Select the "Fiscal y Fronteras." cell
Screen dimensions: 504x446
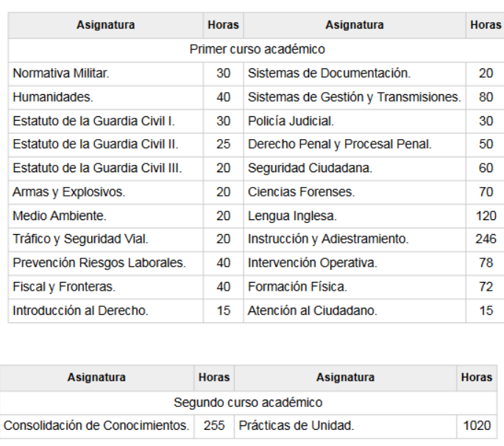pos(64,286)
